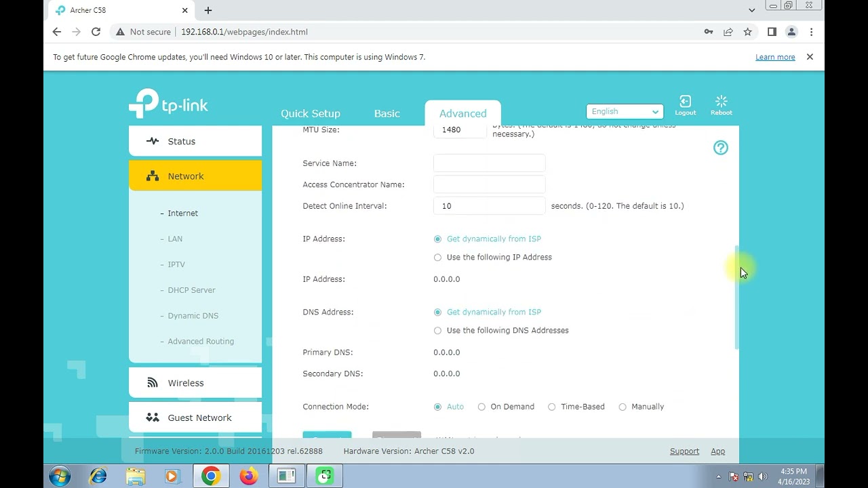
Task: Click the Service Name field
Action: click(x=489, y=163)
